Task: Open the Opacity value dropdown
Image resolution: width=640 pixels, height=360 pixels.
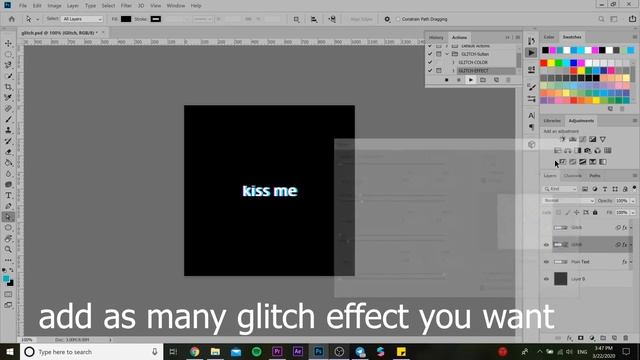Action: point(633,201)
